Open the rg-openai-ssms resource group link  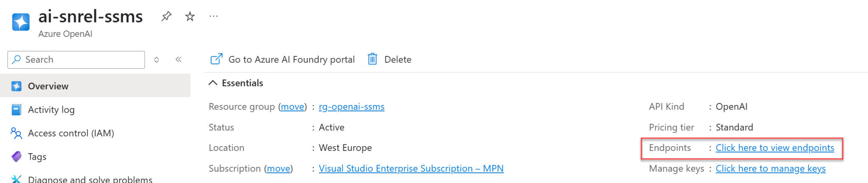[351, 107]
